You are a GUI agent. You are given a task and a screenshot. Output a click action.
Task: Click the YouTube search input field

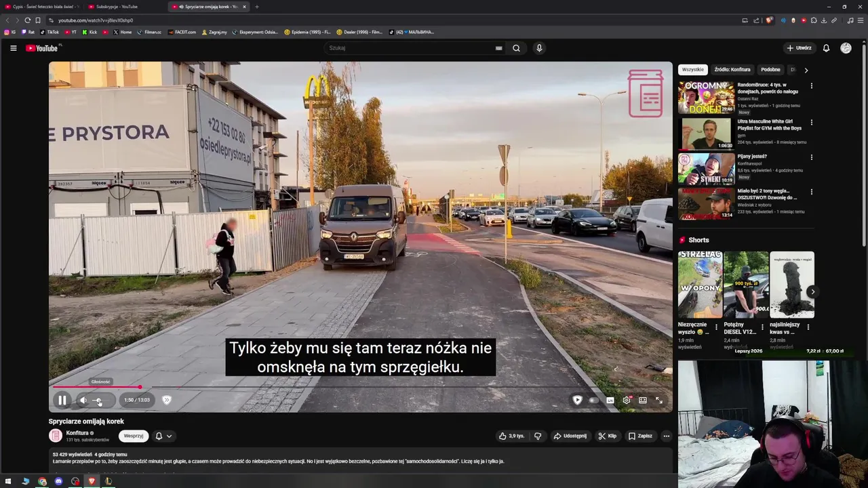click(410, 48)
